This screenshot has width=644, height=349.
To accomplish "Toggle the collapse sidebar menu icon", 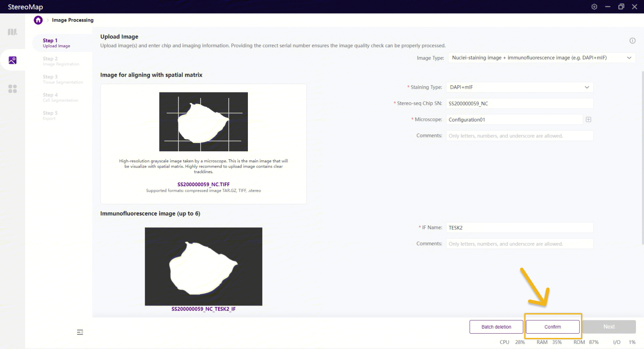I will click(x=80, y=332).
